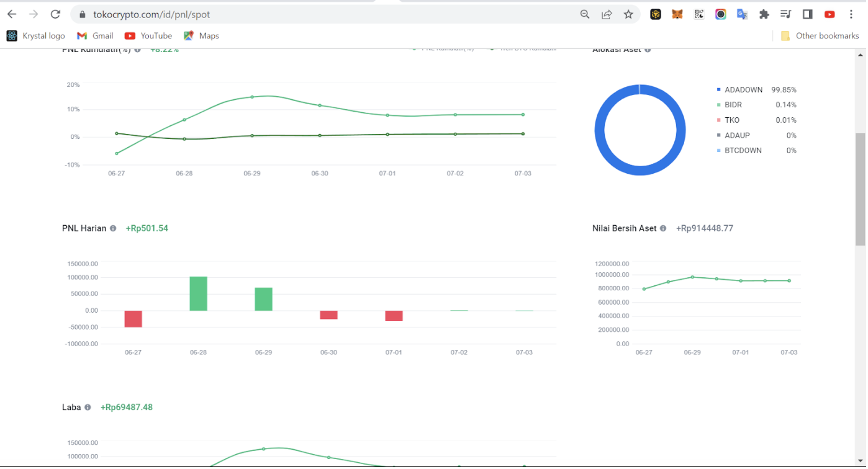Toggle the TKO legend entry
The image size is (868, 469).
(728, 120)
